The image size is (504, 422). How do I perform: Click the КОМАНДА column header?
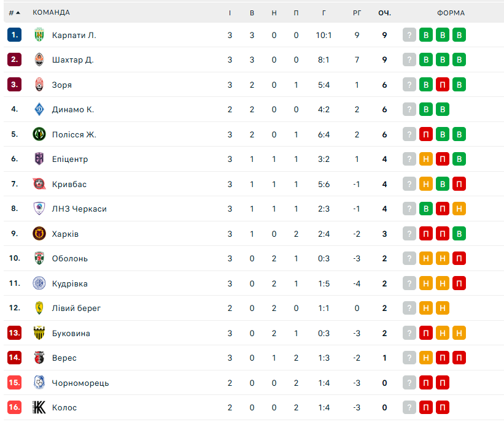pos(51,12)
